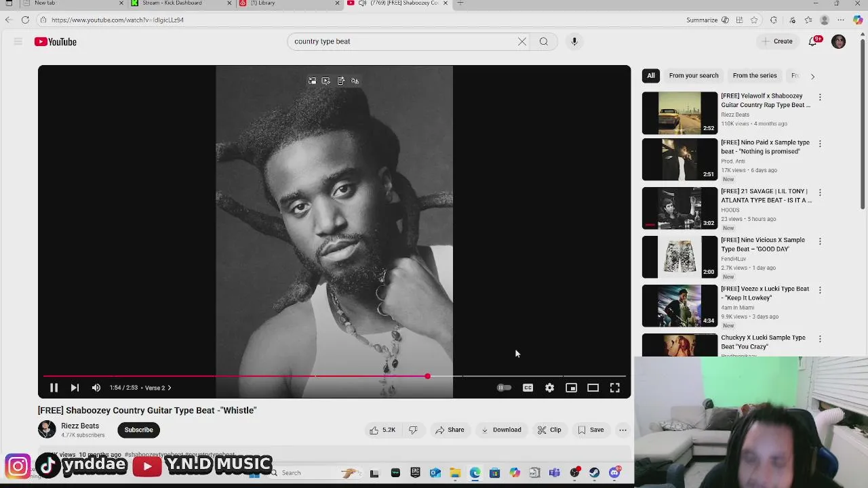Image resolution: width=868 pixels, height=488 pixels.
Task: Mute the video volume
Action: pos(96,388)
